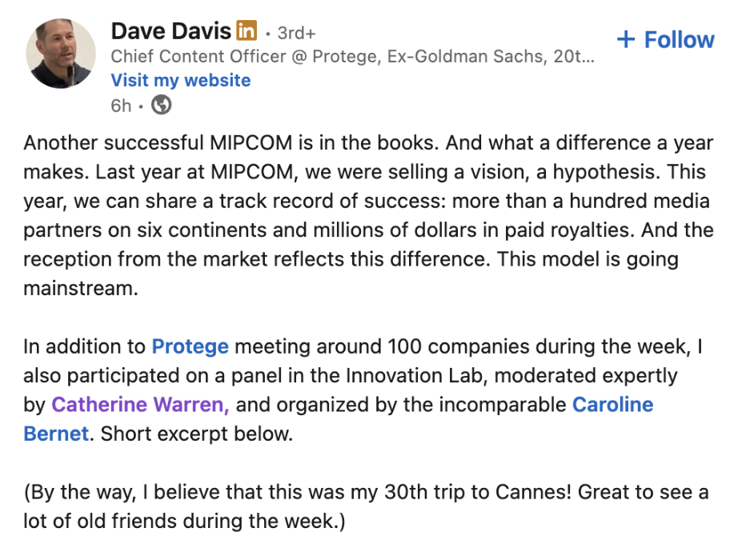Image resolution: width=738 pixels, height=560 pixels.
Task: Select the Chief Content Officer headline text
Action: pos(352,57)
